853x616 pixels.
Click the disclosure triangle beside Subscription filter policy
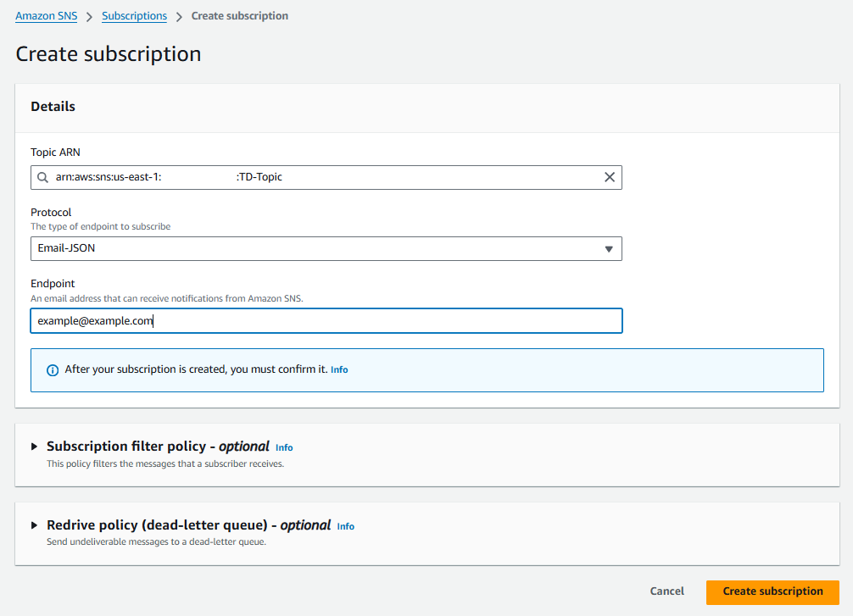coord(34,447)
